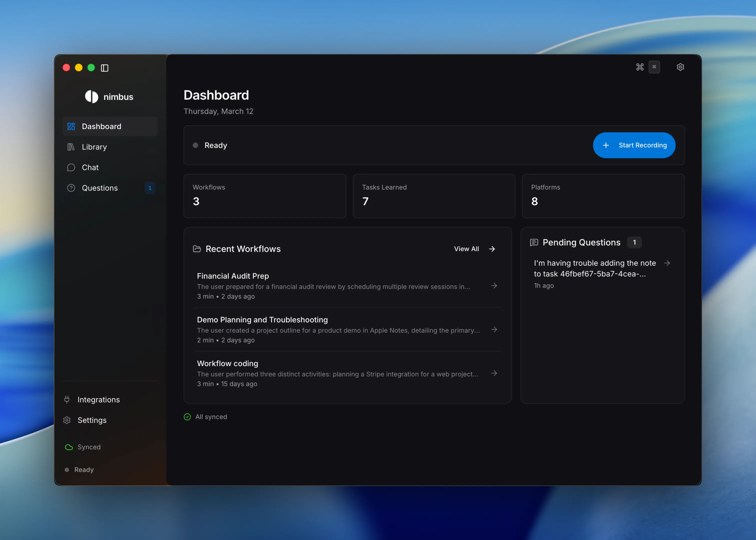This screenshot has width=756, height=540.
Task: Click the "Pending Questions" section heading
Action: click(581, 243)
